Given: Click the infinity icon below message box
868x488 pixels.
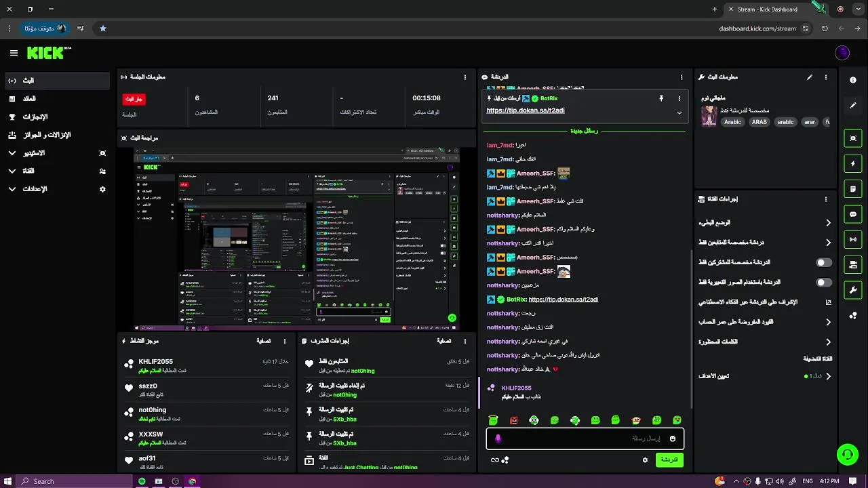Looking at the screenshot, I should 495,460.
